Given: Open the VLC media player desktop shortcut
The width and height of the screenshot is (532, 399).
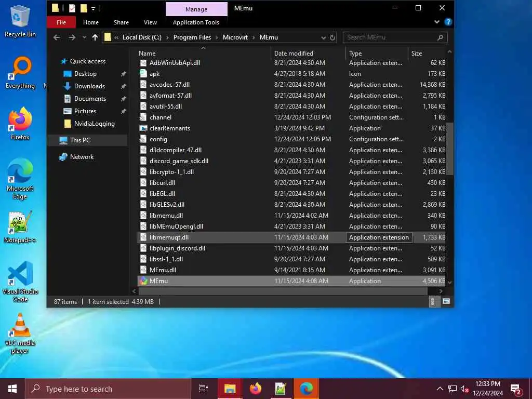Looking at the screenshot, I should [20, 333].
